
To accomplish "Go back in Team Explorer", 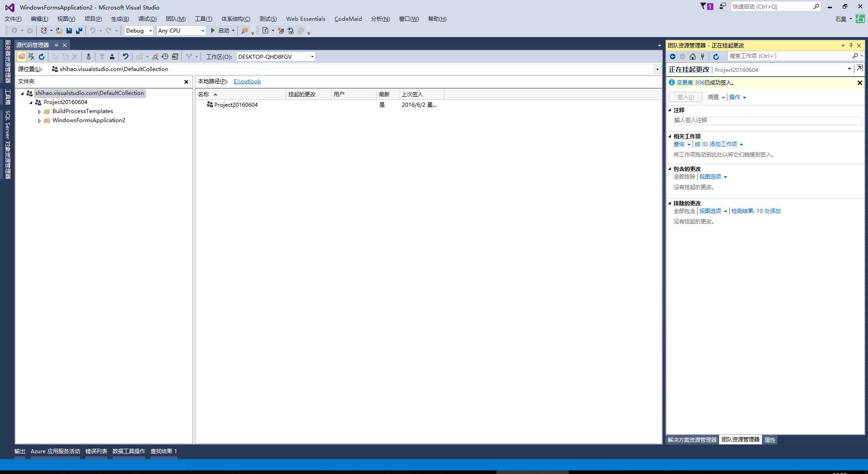I will coord(673,57).
